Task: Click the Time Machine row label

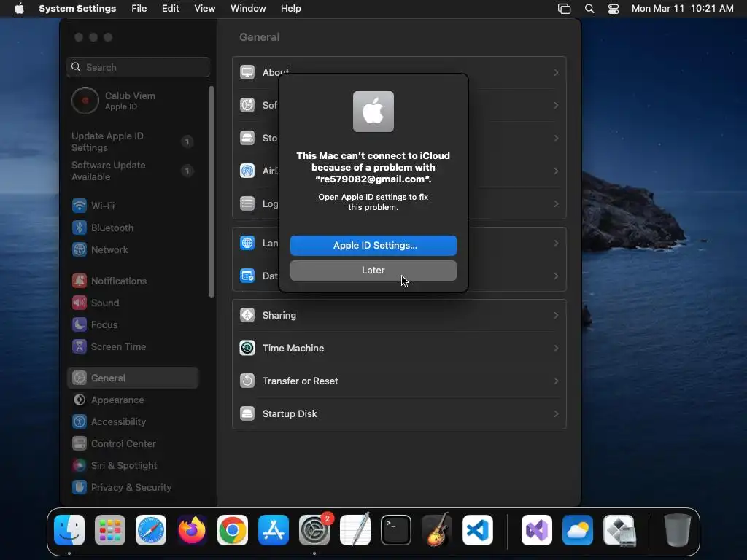Action: point(293,348)
